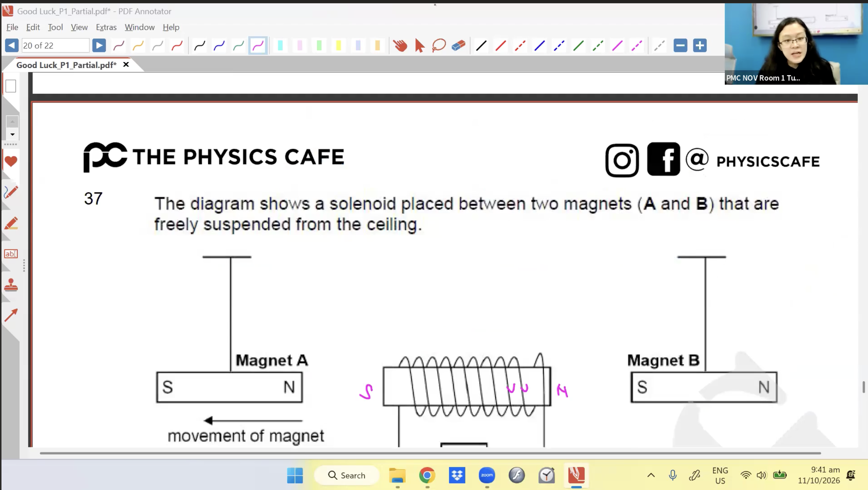The image size is (868, 490).
Task: Close the Good Luck_P1_Partial.pdf tab
Action: point(126,65)
